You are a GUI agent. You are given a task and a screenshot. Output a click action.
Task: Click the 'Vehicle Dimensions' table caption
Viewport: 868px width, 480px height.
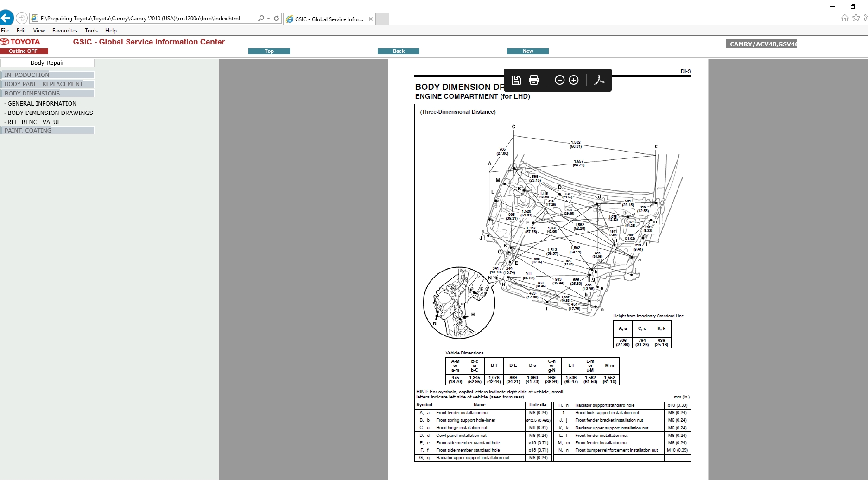464,353
